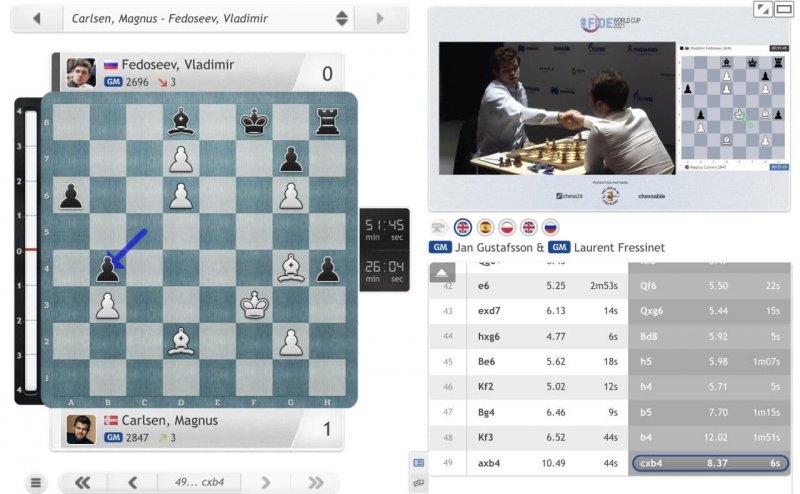The height and width of the screenshot is (494, 800).
Task: Open the chat tab icon
Action: coord(418,483)
